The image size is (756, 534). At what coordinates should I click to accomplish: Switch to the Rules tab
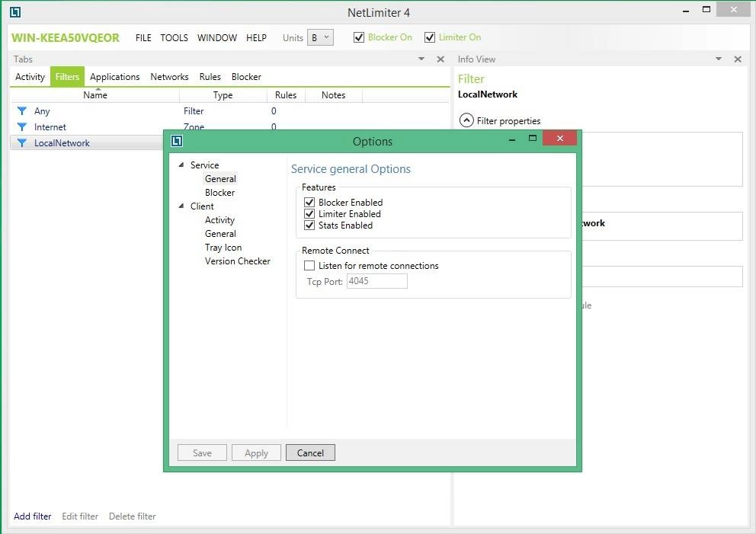210,77
